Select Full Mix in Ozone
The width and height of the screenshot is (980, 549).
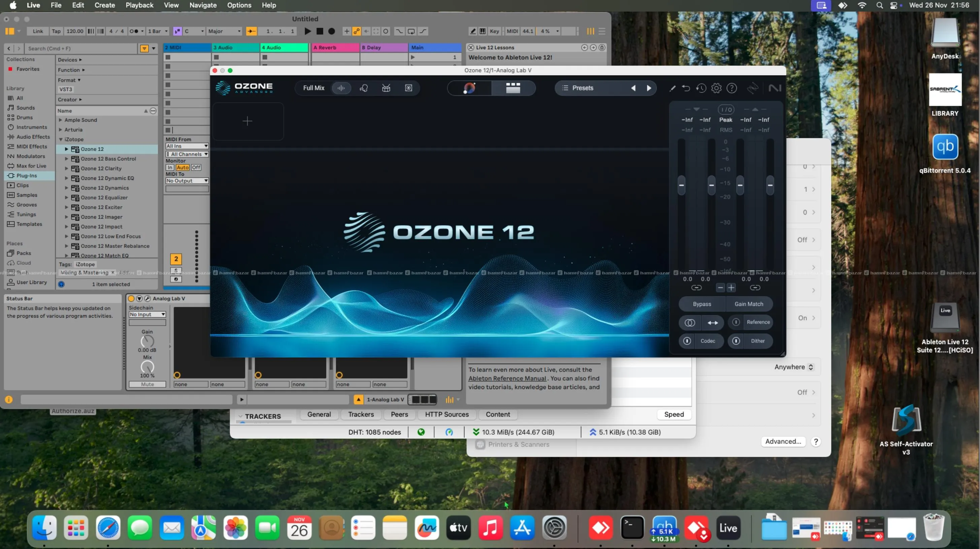pyautogui.click(x=314, y=88)
